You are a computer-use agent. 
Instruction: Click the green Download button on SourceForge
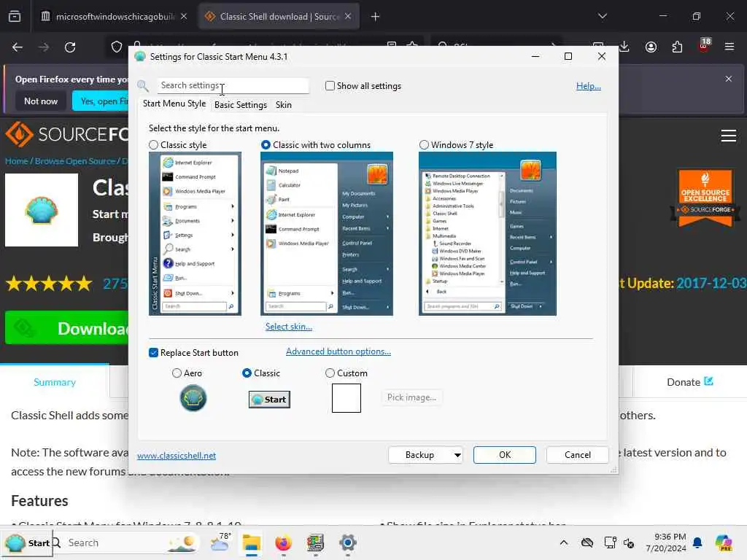(66, 327)
